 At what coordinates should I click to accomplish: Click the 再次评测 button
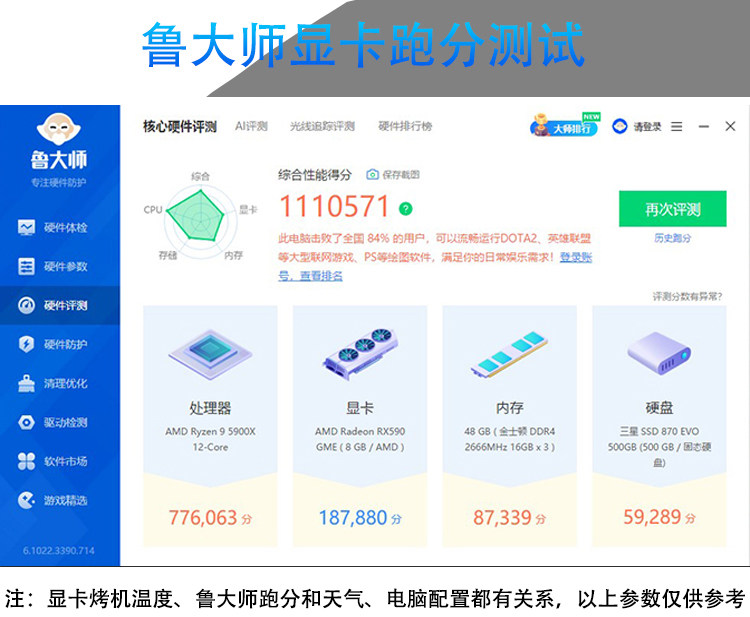673,209
